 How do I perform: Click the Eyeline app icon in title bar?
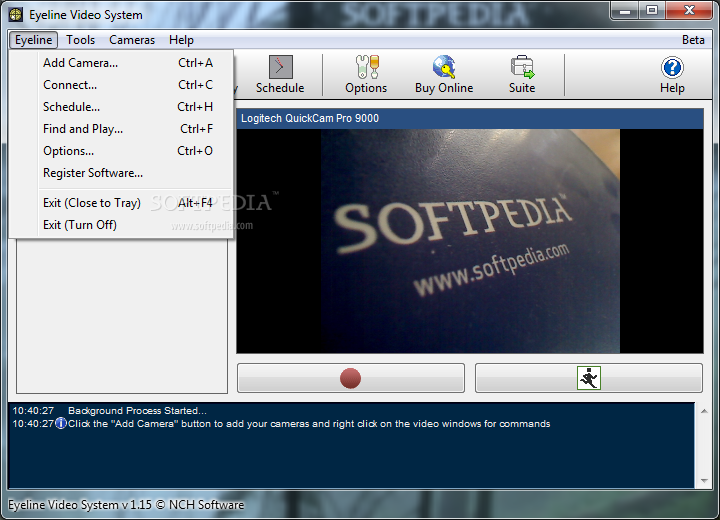(16, 15)
